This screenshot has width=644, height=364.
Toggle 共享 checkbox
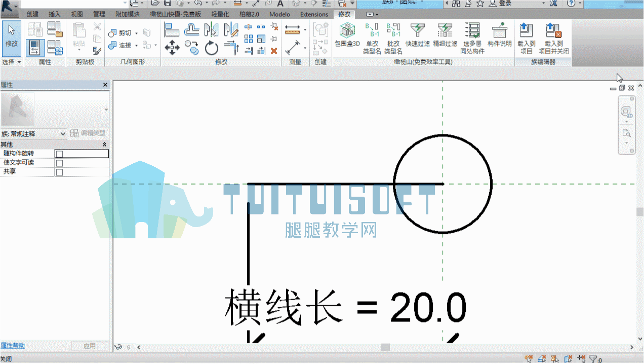click(59, 172)
